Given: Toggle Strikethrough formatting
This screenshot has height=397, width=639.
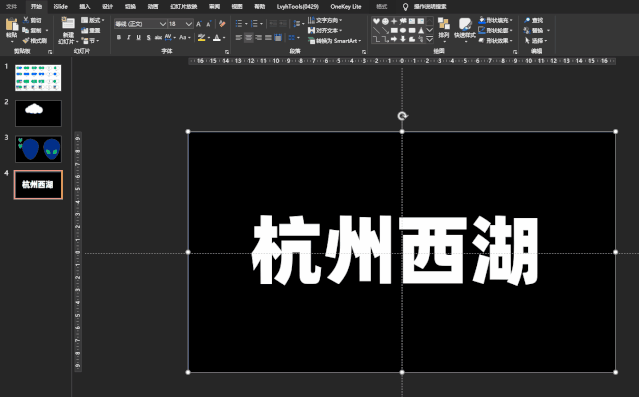Looking at the screenshot, I should click(x=158, y=37).
